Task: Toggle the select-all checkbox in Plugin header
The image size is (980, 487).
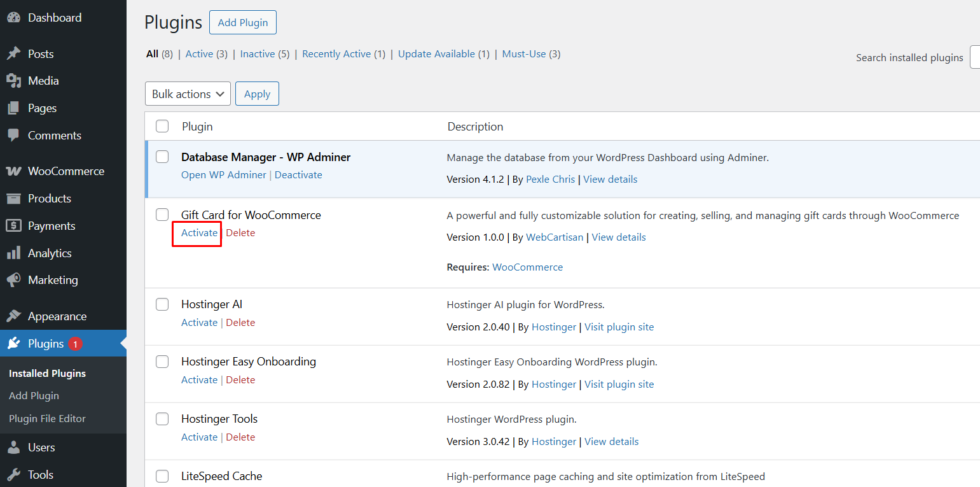Action: (x=162, y=126)
